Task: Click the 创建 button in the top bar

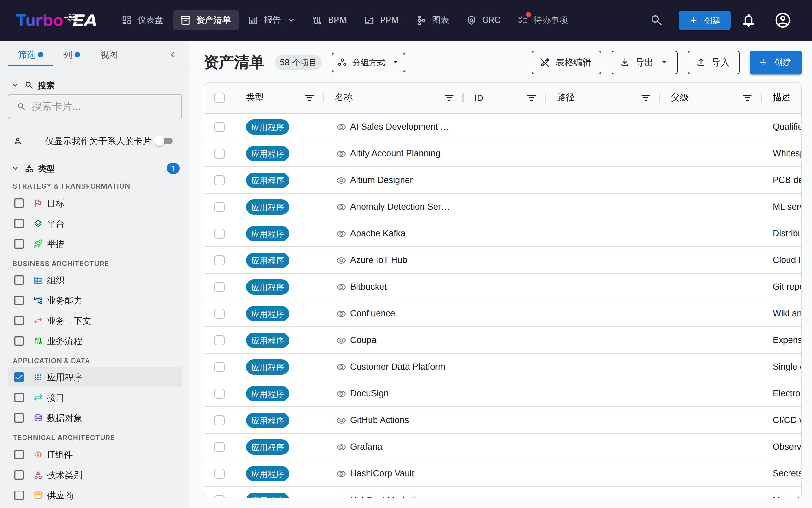Action: click(x=704, y=20)
